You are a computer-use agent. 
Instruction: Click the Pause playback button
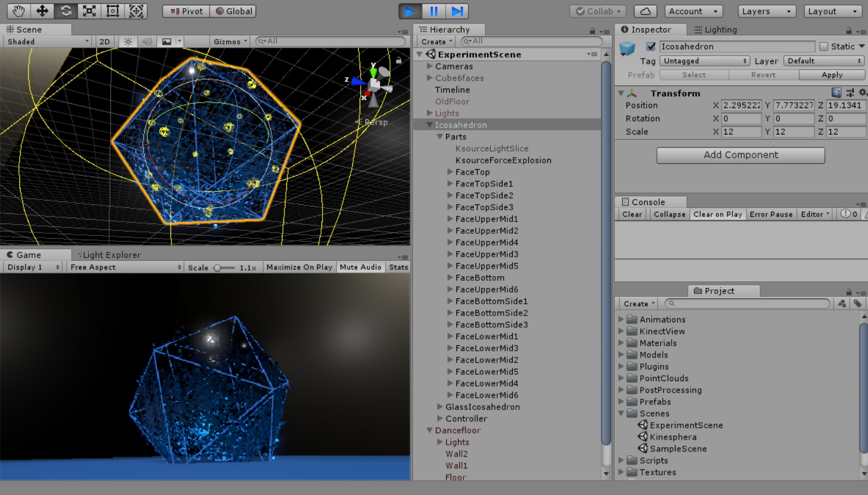pyautogui.click(x=434, y=11)
